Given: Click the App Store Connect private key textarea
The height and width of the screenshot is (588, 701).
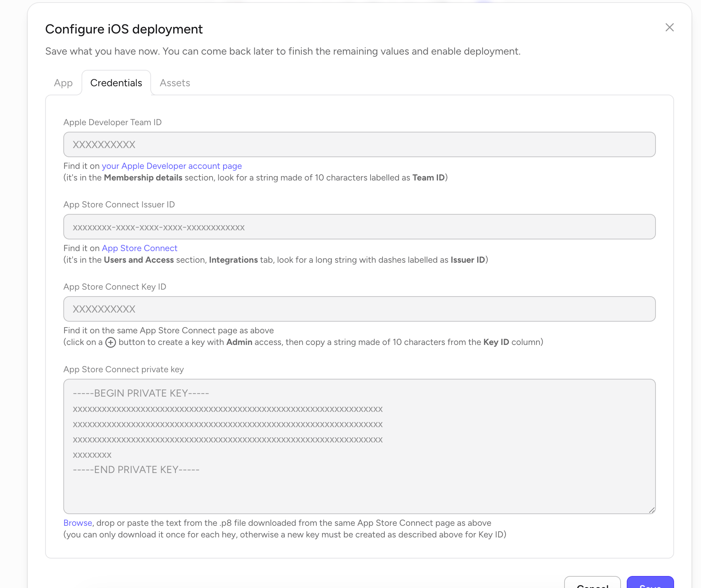Looking at the screenshot, I should pyautogui.click(x=359, y=446).
